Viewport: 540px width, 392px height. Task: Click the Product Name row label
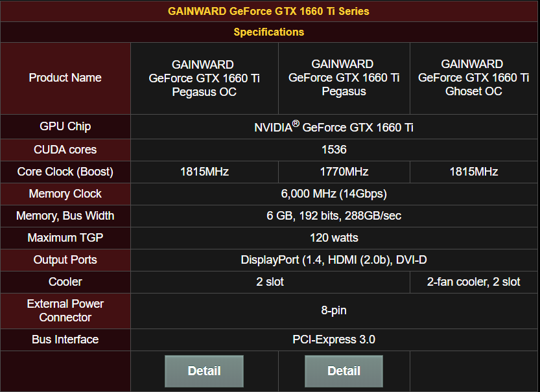[65, 78]
